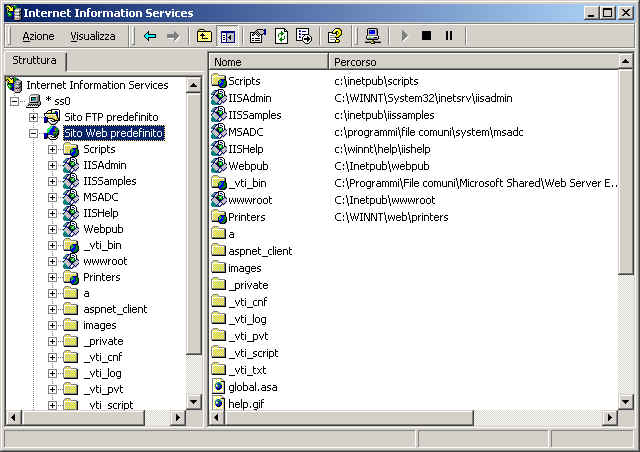Expand the IISSamples tree node
The width and height of the screenshot is (640, 452).
[x=52, y=181]
